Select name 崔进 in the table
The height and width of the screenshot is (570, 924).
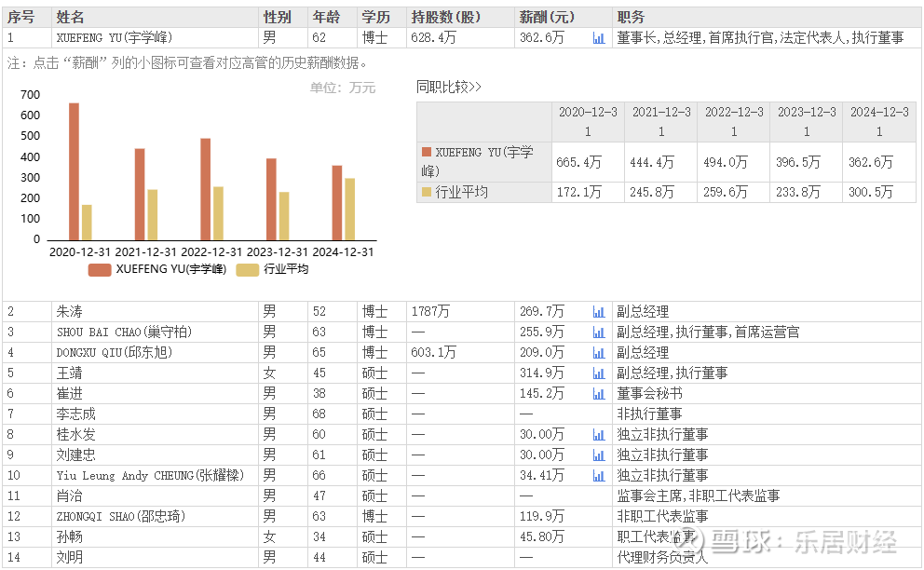70,394
